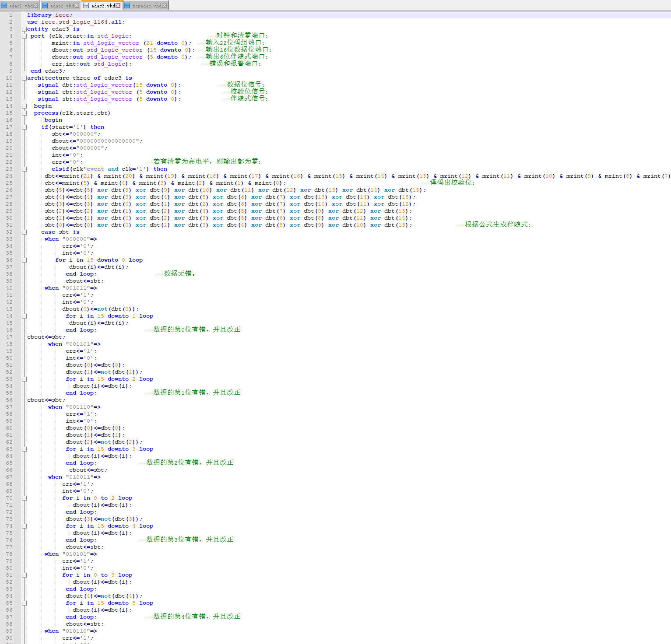This screenshot has height=644, width=671.
Task: Click the 'use ieee.std_logic_1164.all;' line
Action: [76, 22]
